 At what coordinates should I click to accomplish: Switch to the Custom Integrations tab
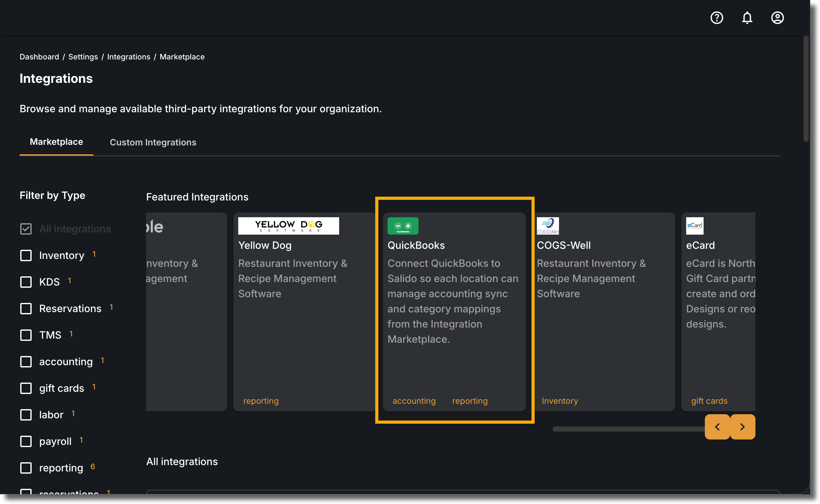(x=153, y=142)
